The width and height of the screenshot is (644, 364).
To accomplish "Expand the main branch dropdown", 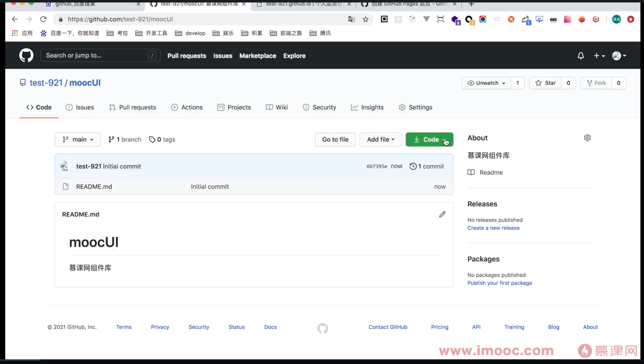I will (78, 139).
